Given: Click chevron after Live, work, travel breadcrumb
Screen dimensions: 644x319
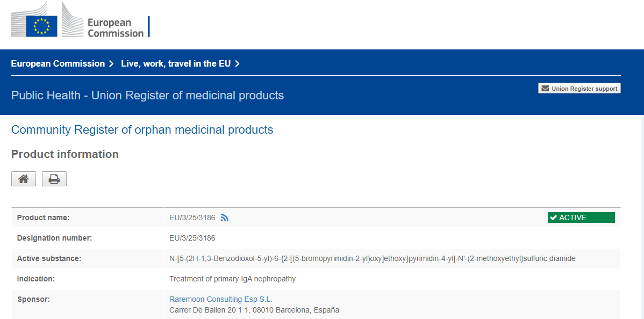Looking at the screenshot, I should pyautogui.click(x=237, y=64).
